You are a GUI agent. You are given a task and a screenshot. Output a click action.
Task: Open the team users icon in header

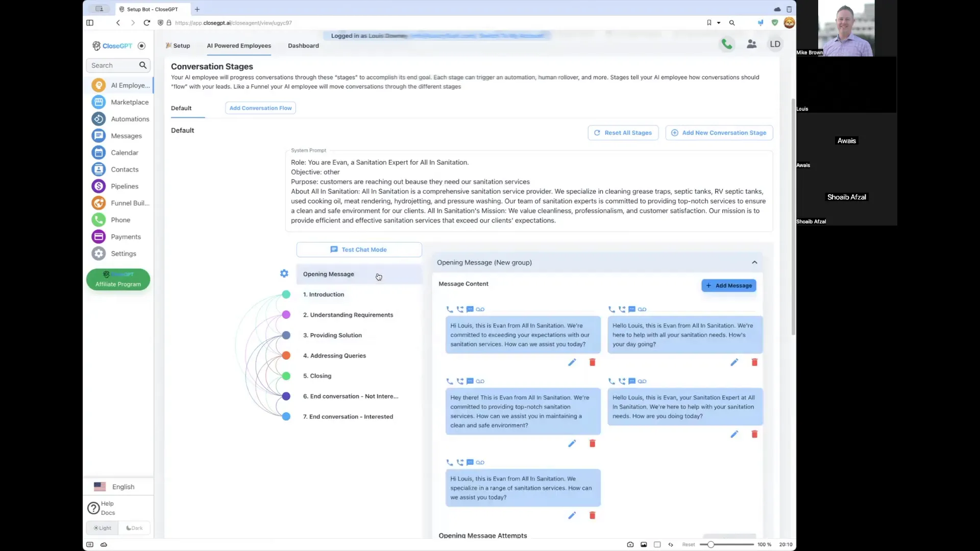click(751, 44)
